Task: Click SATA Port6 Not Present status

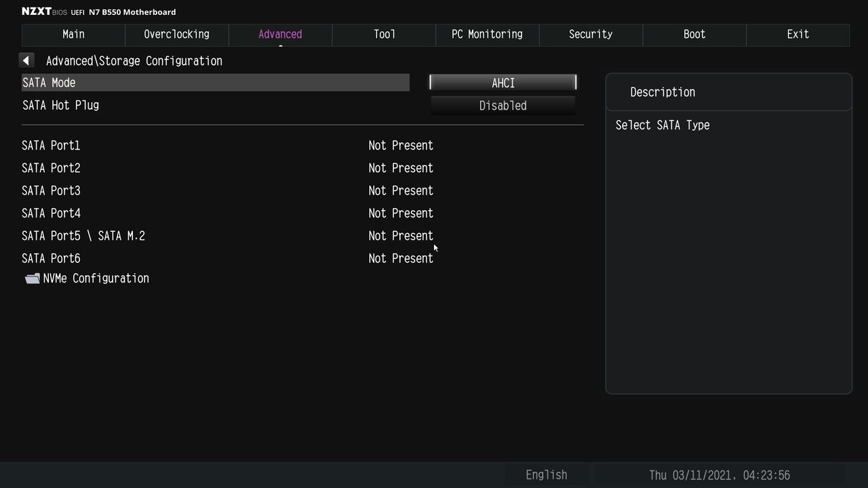Action: pyautogui.click(x=401, y=258)
